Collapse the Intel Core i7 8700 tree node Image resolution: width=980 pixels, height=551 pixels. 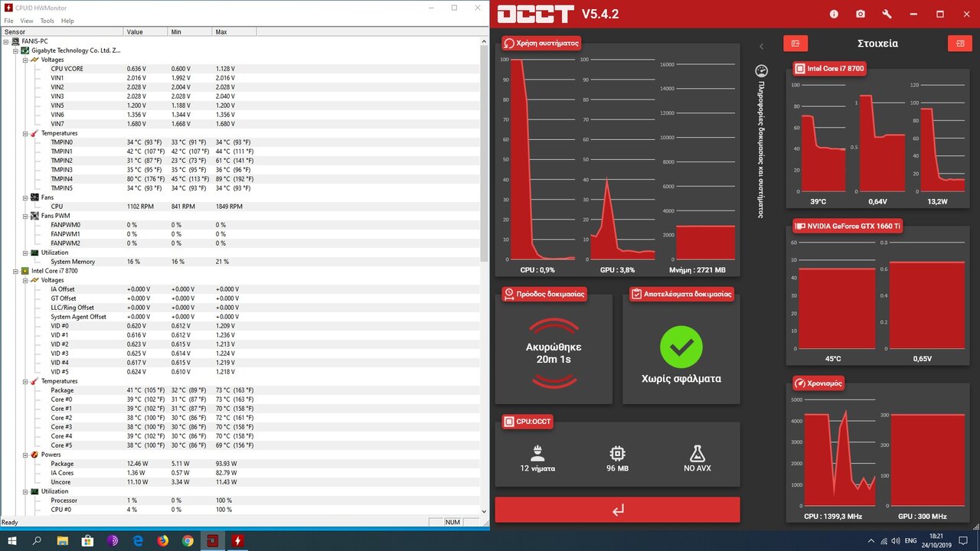[15, 271]
